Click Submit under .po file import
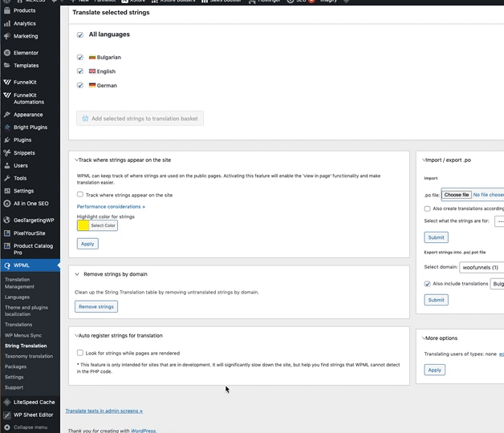The height and width of the screenshot is (433, 504). coord(436,237)
